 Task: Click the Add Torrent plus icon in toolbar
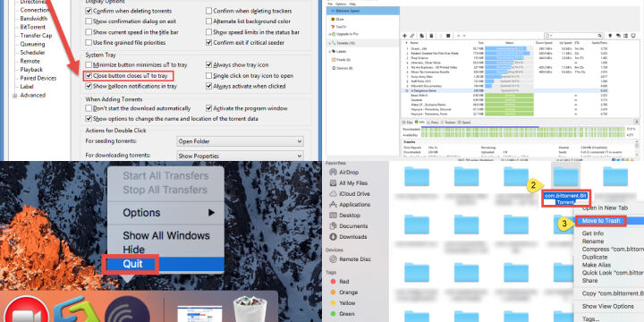pos(404,36)
